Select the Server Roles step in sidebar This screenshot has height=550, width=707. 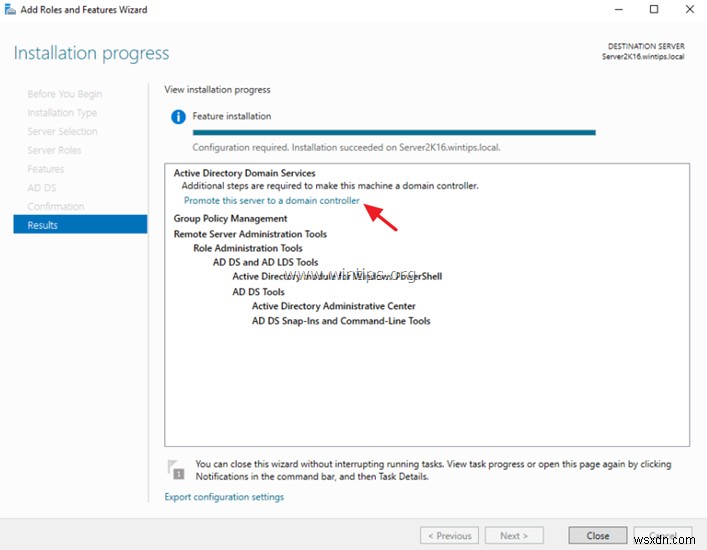coord(54,150)
